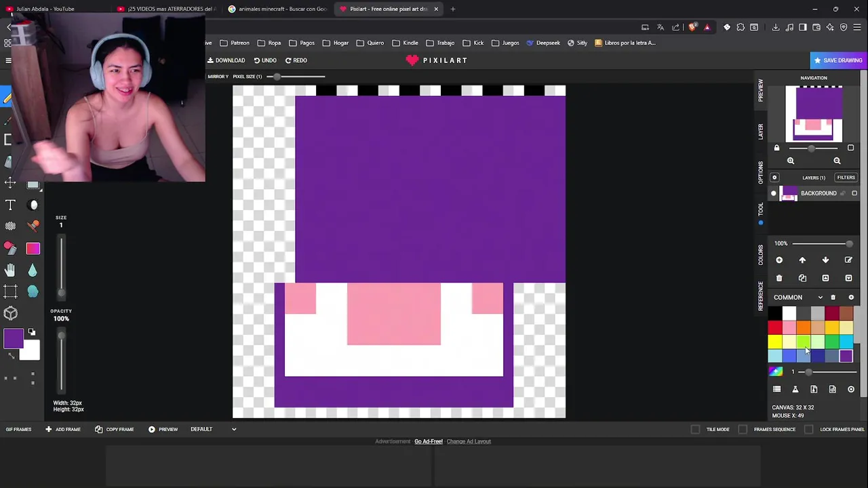Open the Deepseek bookmark
Viewport: 868px width, 488px height.
coord(542,43)
